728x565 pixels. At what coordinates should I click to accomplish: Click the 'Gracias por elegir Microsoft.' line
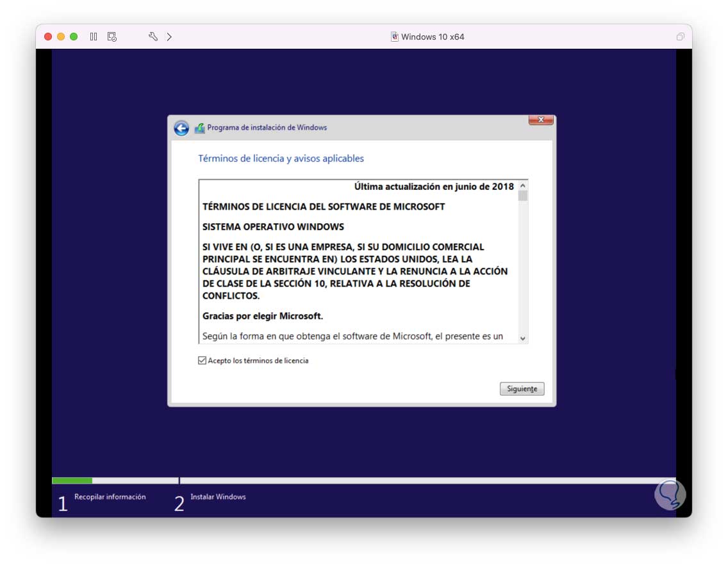[x=262, y=316]
